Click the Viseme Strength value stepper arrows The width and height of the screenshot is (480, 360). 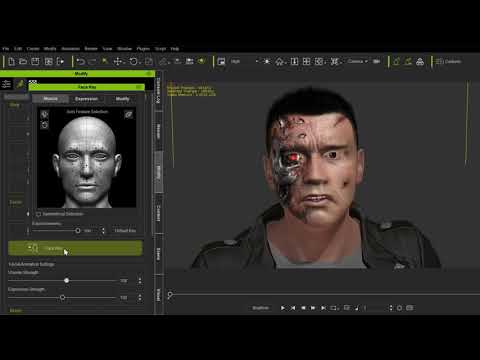[x=140, y=281]
